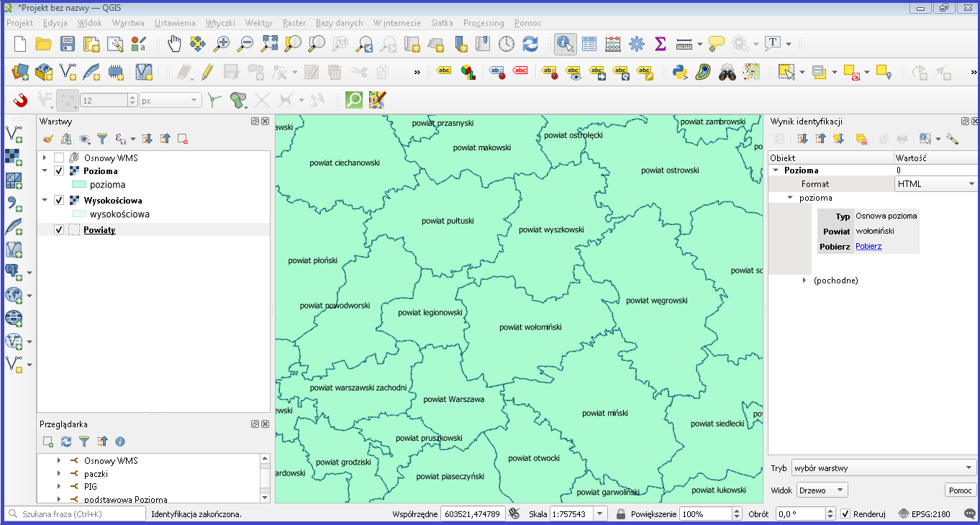Zoom to full extent of the map
The image size is (980, 525).
[269, 44]
